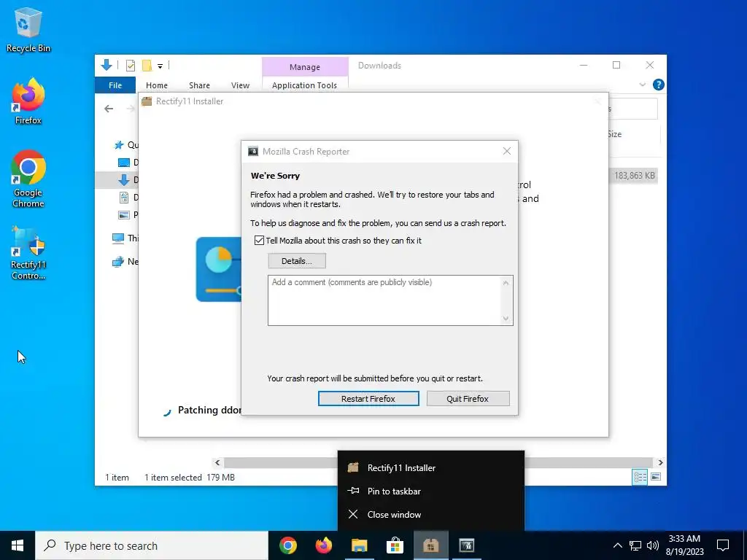This screenshot has height=560, width=747.
Task: Click the Explorer Help question mark icon
Action: click(659, 85)
